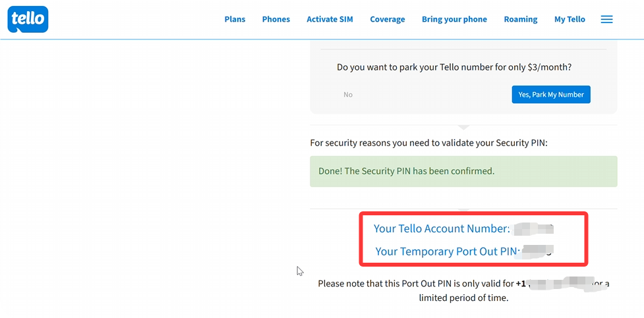
Task: Go to the Phones page
Action: (x=276, y=19)
